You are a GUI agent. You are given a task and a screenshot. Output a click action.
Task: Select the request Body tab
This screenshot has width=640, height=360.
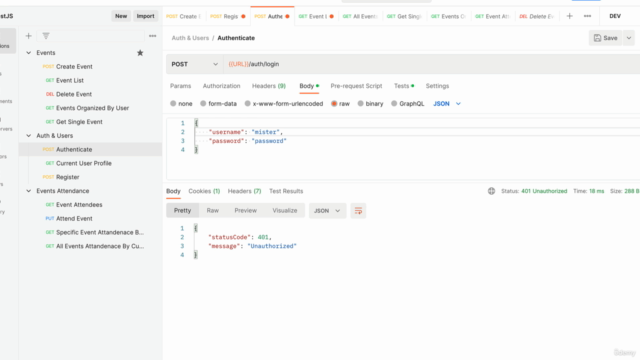coord(309,86)
